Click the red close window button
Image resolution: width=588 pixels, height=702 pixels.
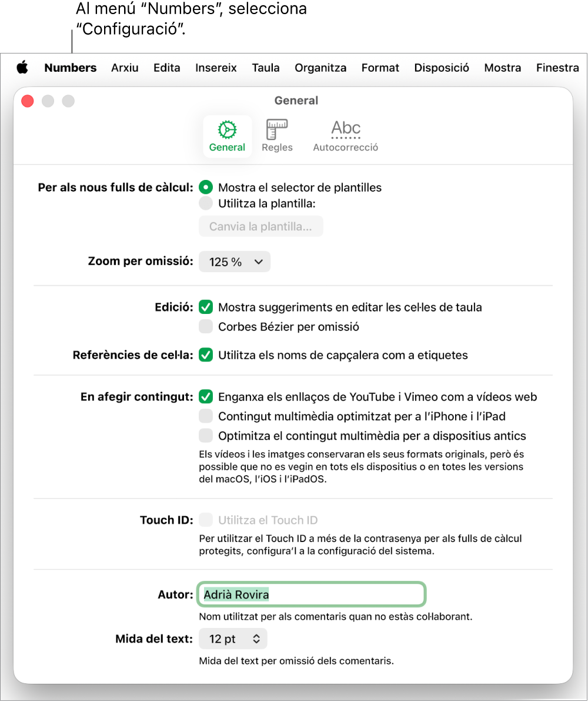(28, 101)
